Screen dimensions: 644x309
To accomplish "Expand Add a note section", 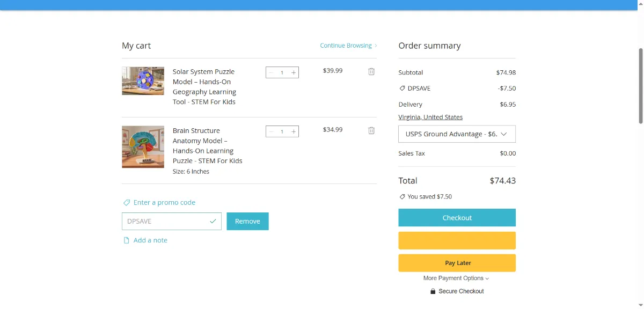I will [145, 240].
